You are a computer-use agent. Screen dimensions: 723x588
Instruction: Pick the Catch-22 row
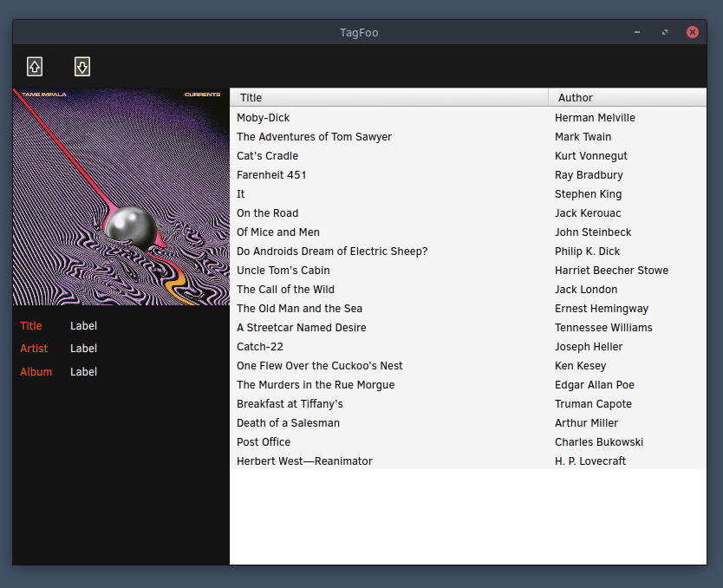[x=468, y=346]
